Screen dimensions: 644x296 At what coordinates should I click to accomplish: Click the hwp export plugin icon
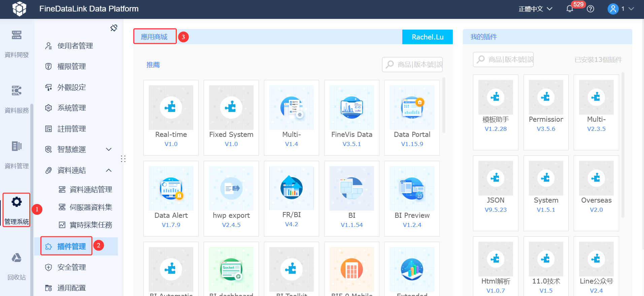(x=231, y=188)
